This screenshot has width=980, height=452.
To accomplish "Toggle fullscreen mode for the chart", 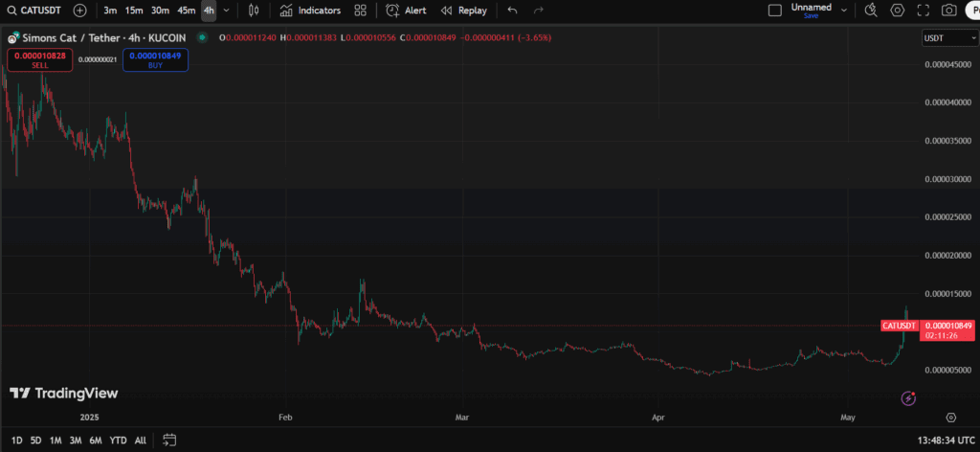I will pos(923,11).
